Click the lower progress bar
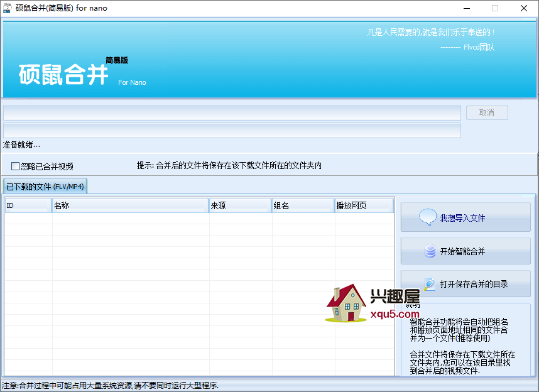Image resolution: width=539 pixels, height=392 pixels. tap(232, 131)
